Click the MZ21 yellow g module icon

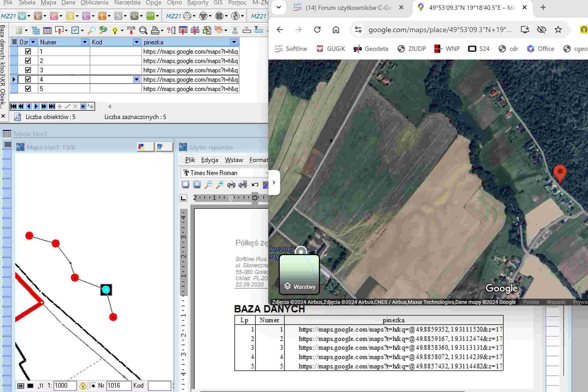[70, 16]
